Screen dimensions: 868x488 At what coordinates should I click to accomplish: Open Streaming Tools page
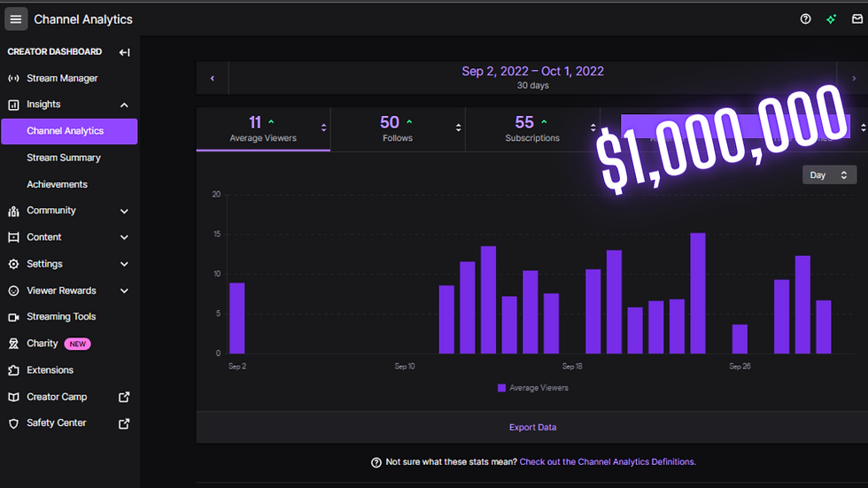click(61, 316)
